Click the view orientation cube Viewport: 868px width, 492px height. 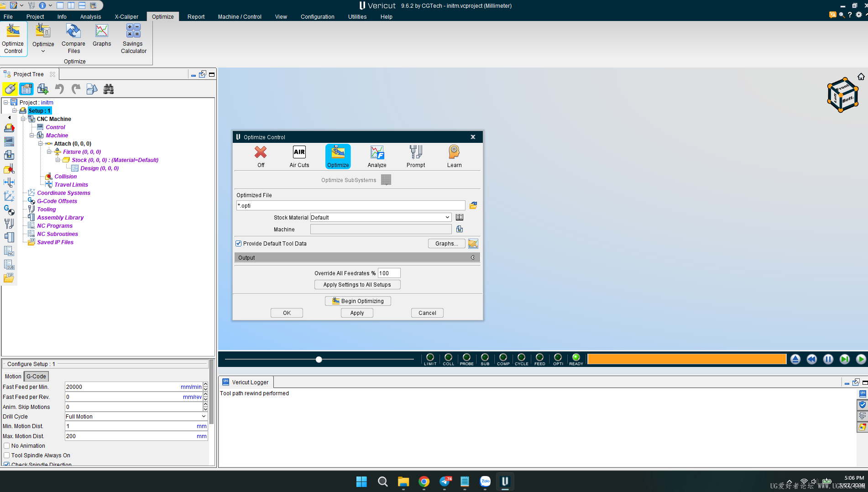click(842, 95)
